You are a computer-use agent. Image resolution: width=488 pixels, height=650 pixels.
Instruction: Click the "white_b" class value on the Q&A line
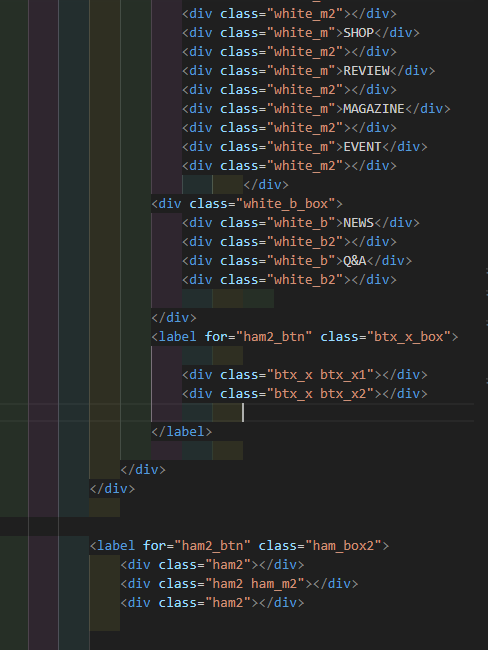301,261
